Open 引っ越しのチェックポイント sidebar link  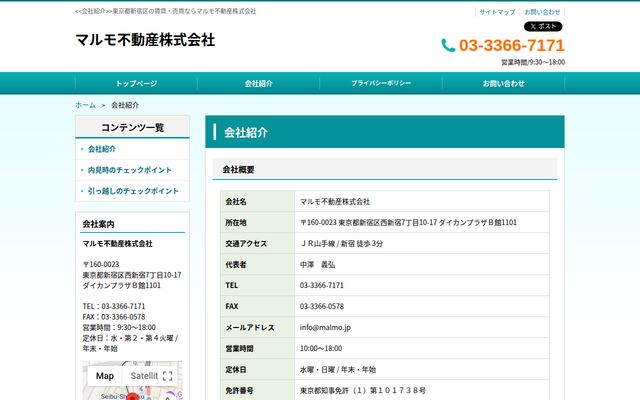(133, 191)
